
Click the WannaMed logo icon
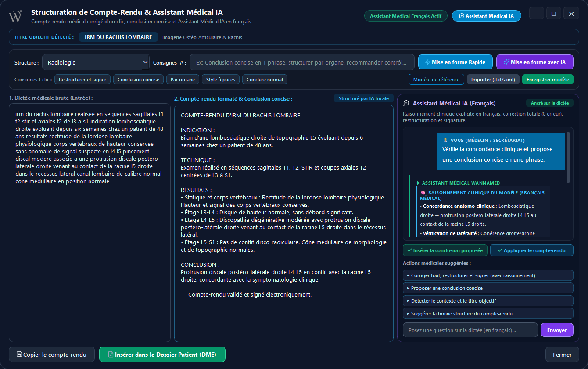[x=16, y=16]
